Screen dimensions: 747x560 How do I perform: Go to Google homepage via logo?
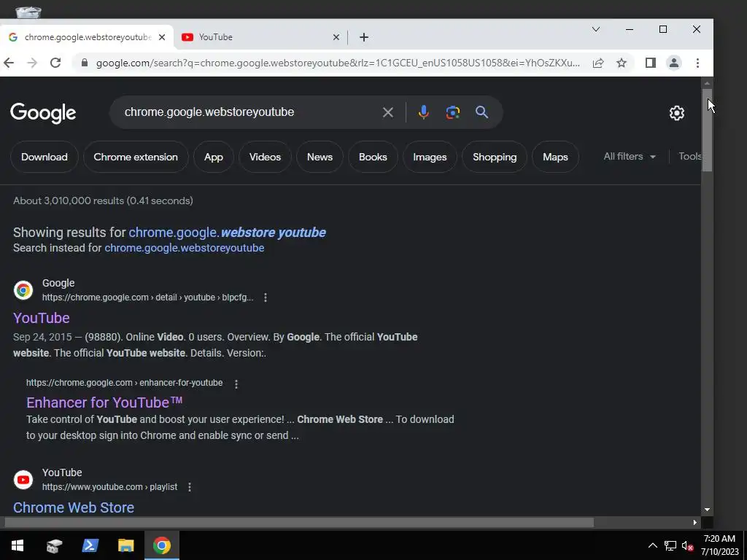(43, 113)
